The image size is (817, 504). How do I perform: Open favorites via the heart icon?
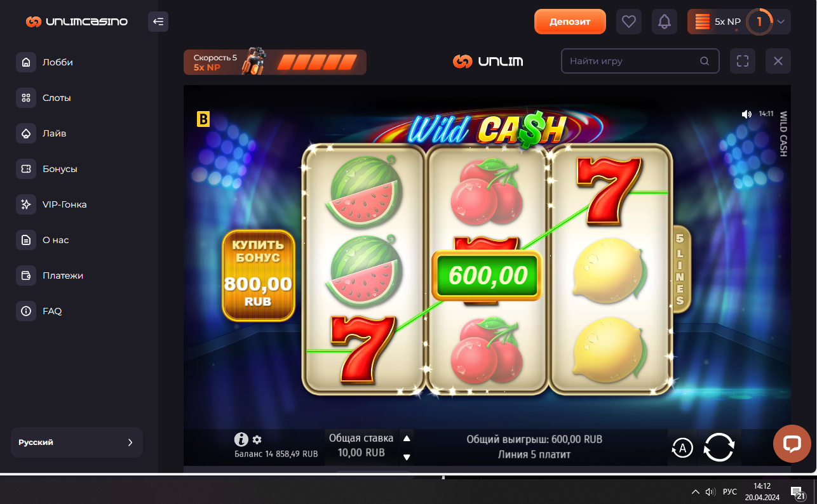(x=628, y=22)
